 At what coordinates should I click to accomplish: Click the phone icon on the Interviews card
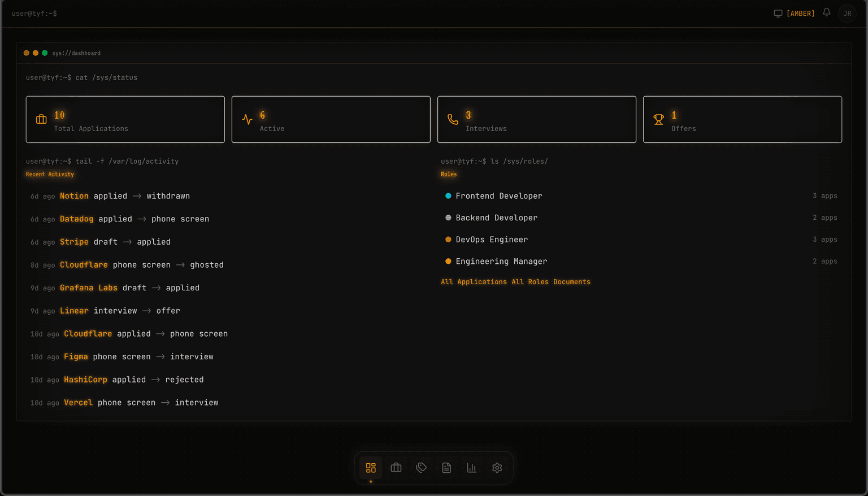point(453,119)
